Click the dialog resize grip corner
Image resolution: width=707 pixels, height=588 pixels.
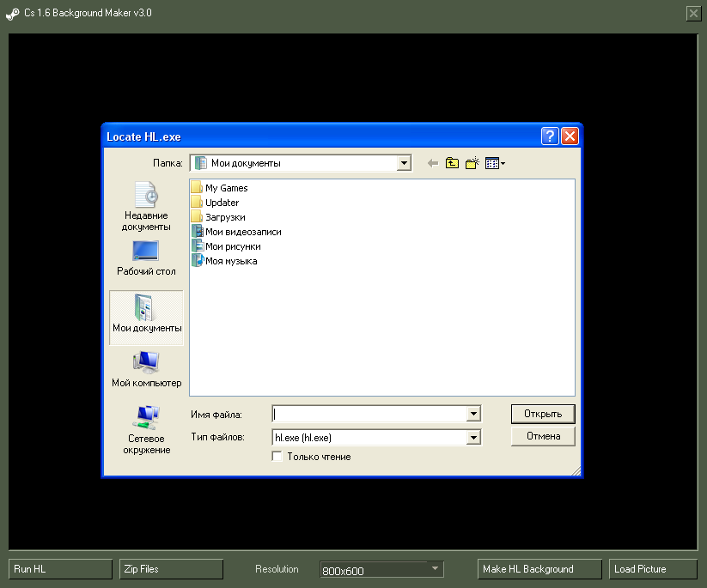[576, 471]
